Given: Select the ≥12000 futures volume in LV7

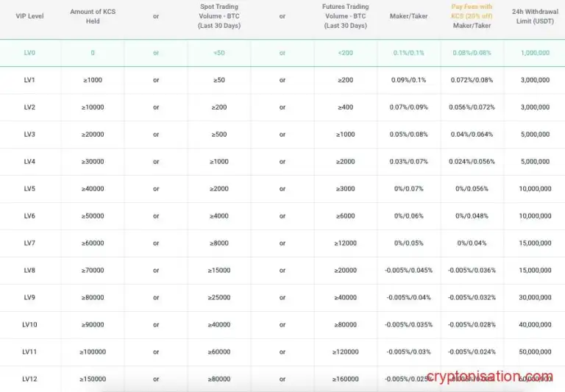Looking at the screenshot, I should tap(346, 243).
